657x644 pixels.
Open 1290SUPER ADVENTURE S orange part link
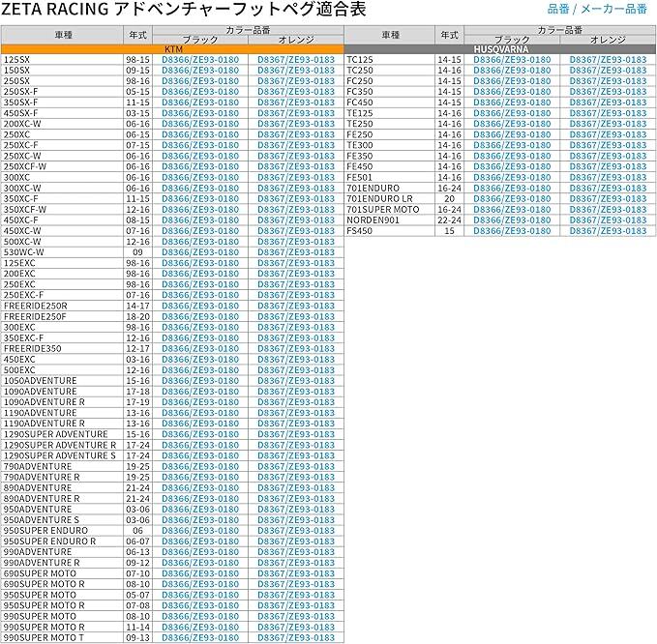(x=296, y=455)
